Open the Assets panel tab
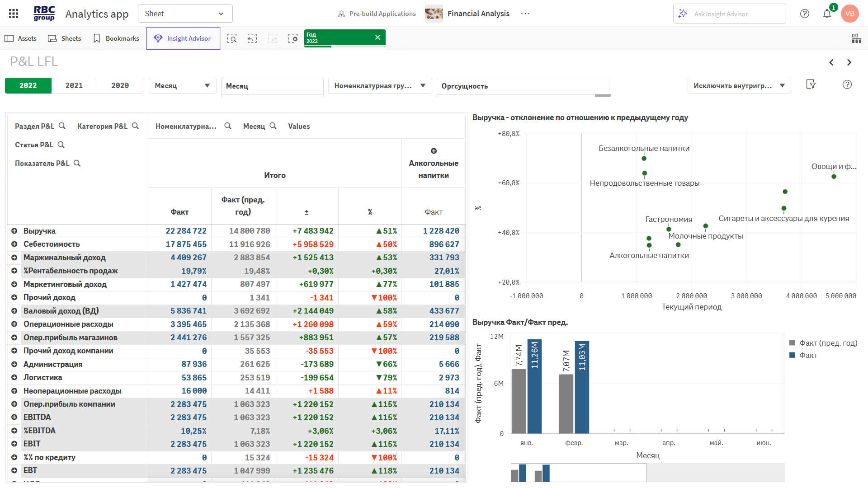This screenshot has height=488, width=868. [x=21, y=38]
